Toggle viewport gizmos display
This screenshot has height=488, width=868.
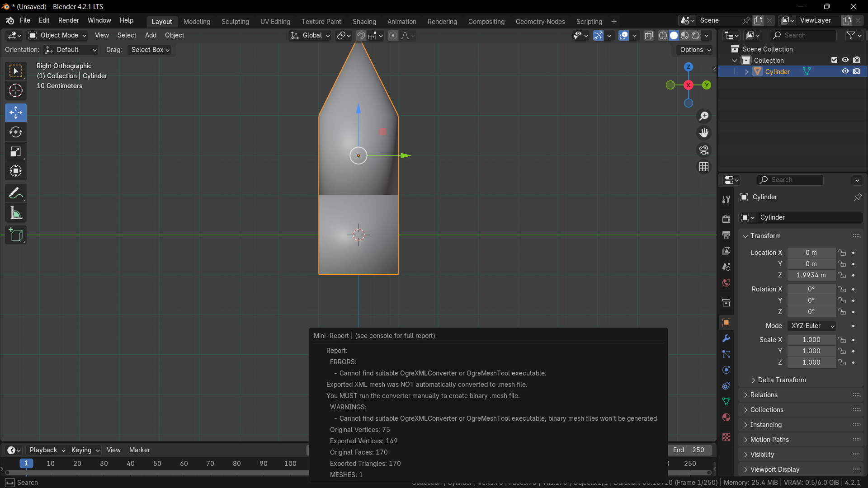tap(598, 35)
